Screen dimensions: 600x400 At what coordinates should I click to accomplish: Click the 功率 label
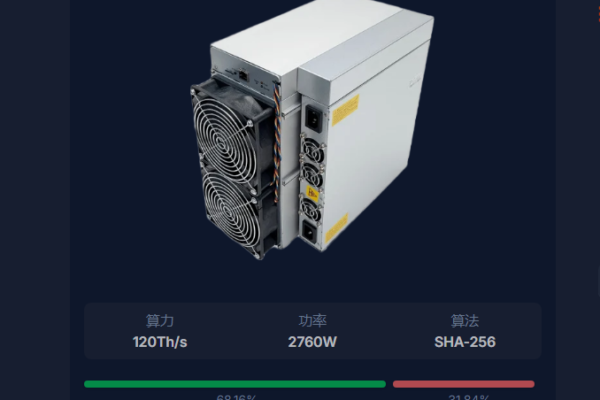click(312, 321)
